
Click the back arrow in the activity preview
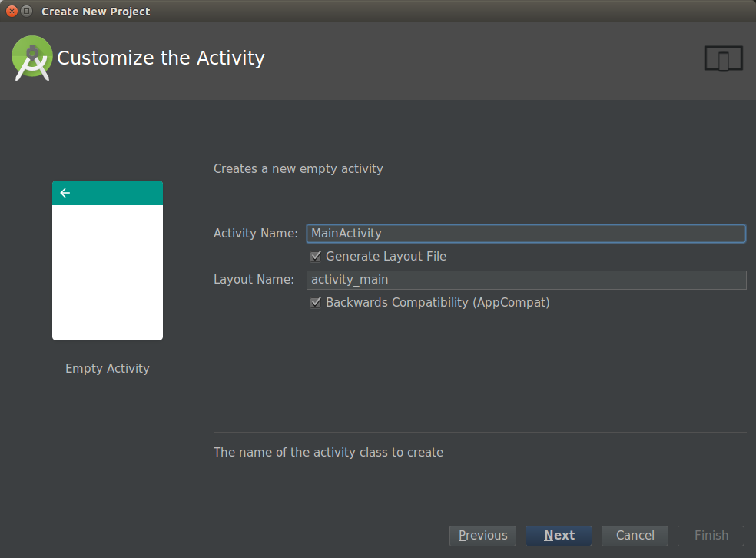coord(65,193)
